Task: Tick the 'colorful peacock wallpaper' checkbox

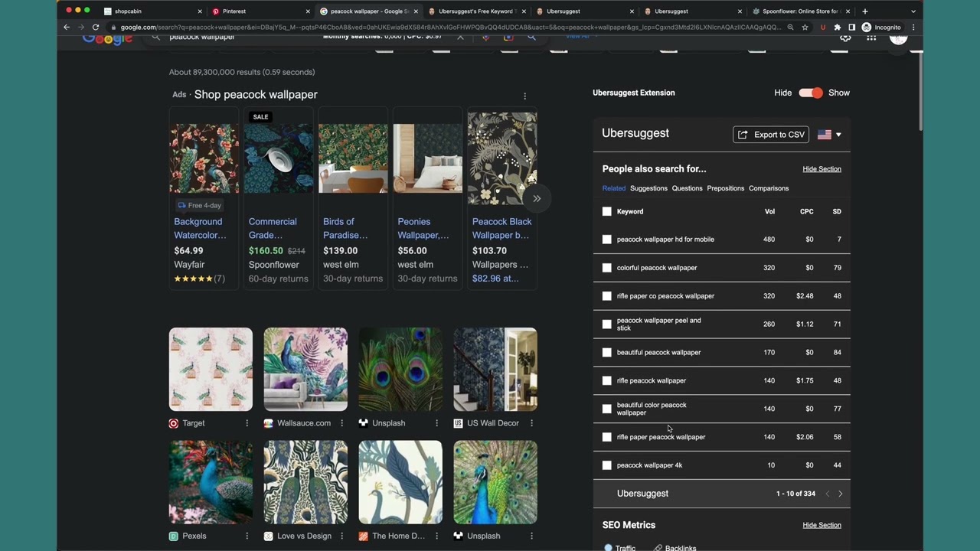Action: point(607,268)
